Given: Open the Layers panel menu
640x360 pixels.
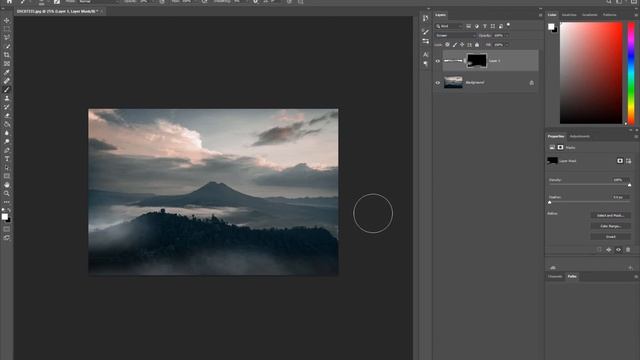Looking at the screenshot, I should [540, 15].
